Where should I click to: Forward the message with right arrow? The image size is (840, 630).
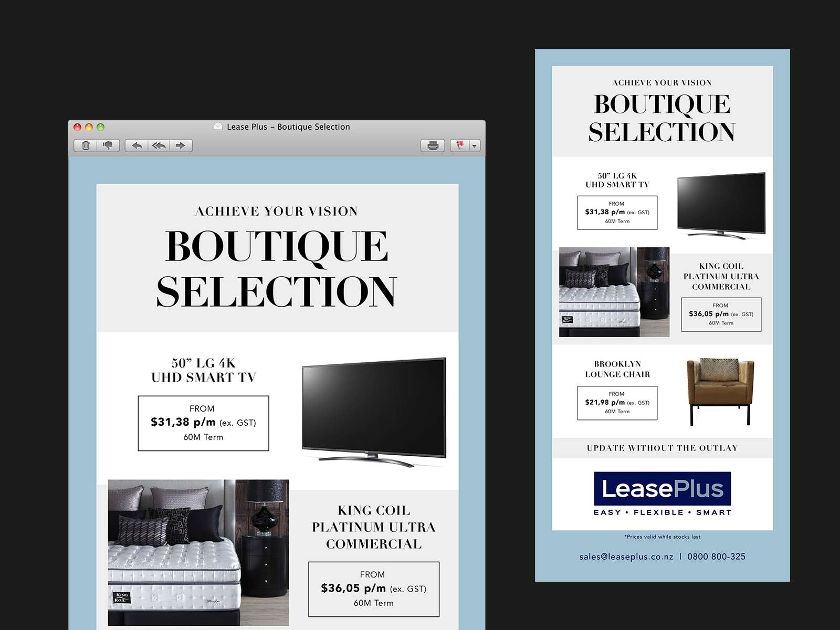[x=181, y=145]
